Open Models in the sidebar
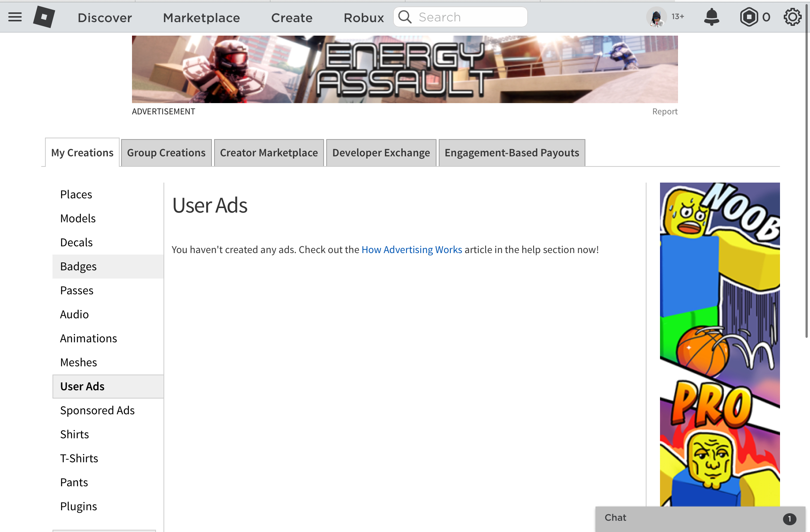The width and height of the screenshot is (810, 532). (108, 219)
